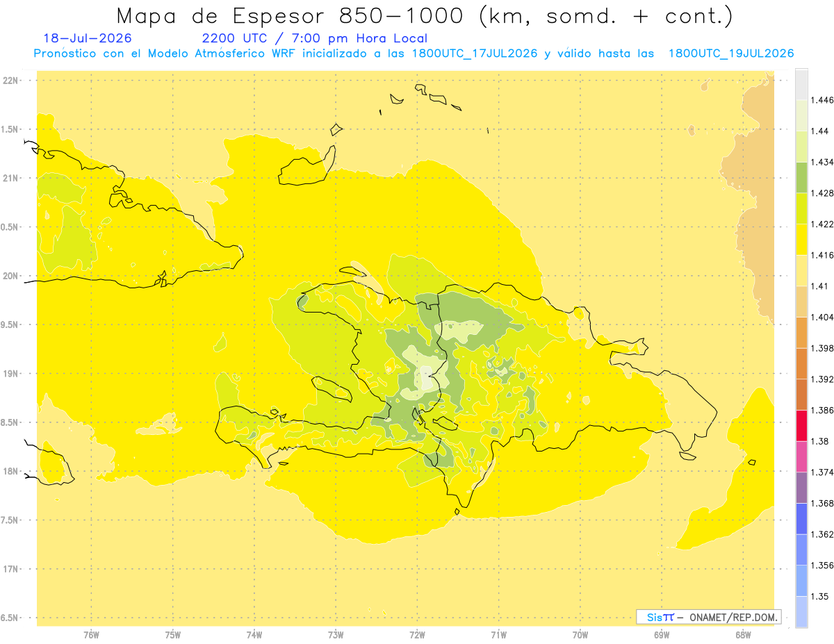834x644 pixels.
Task: Click the 21N latitude label
Action: pyautogui.click(x=10, y=178)
